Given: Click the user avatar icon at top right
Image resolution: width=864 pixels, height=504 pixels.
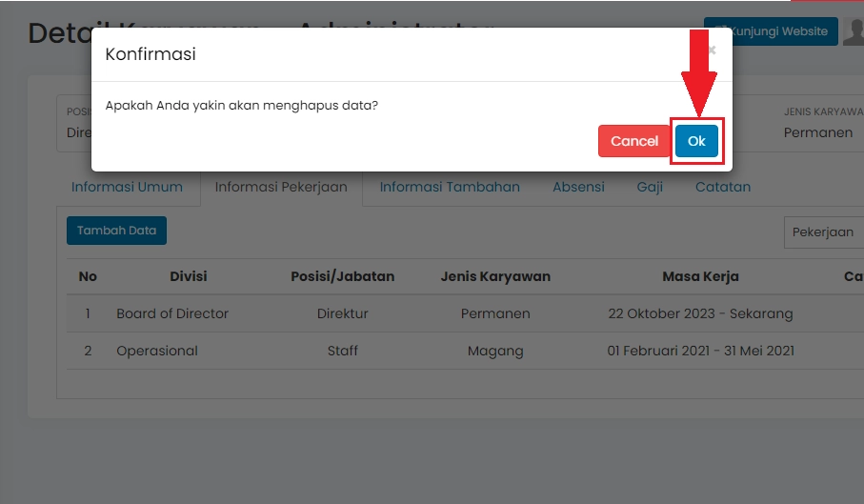Looking at the screenshot, I should point(854,31).
